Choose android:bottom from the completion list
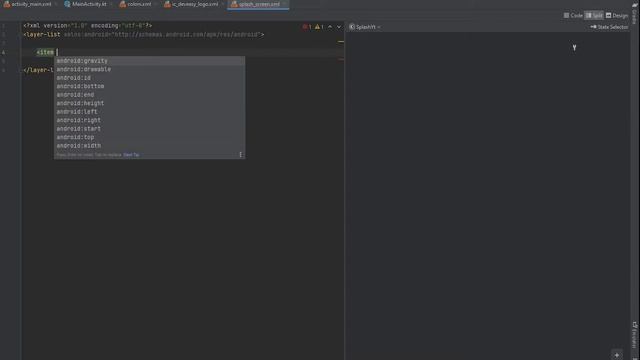Image resolution: width=640 pixels, height=360 pixels. point(149,87)
